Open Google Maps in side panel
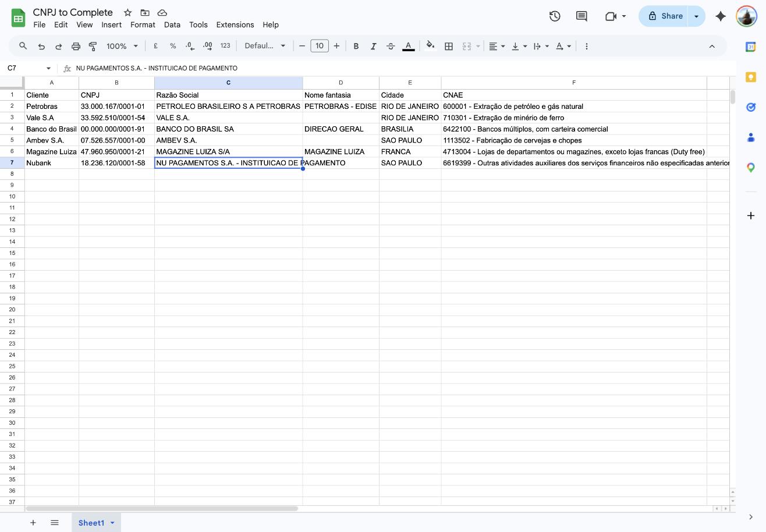766x532 pixels. pyautogui.click(x=751, y=168)
